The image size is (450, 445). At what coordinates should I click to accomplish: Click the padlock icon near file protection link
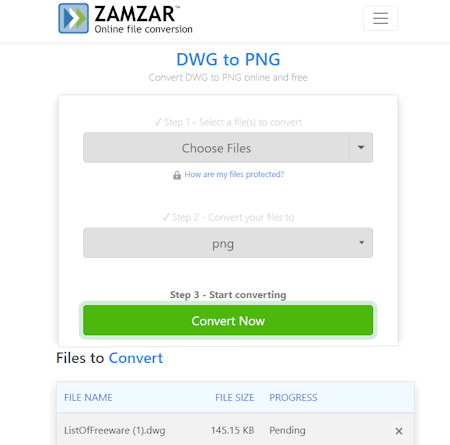[x=177, y=175]
